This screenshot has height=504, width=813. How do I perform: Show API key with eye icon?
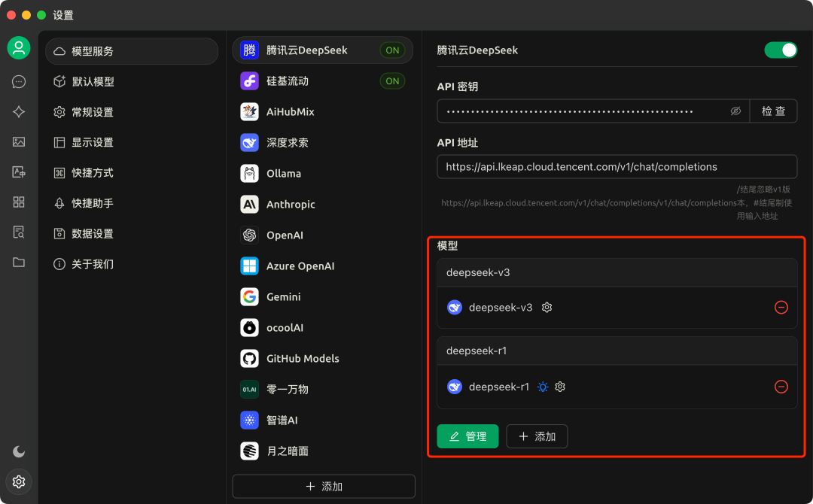pos(735,111)
